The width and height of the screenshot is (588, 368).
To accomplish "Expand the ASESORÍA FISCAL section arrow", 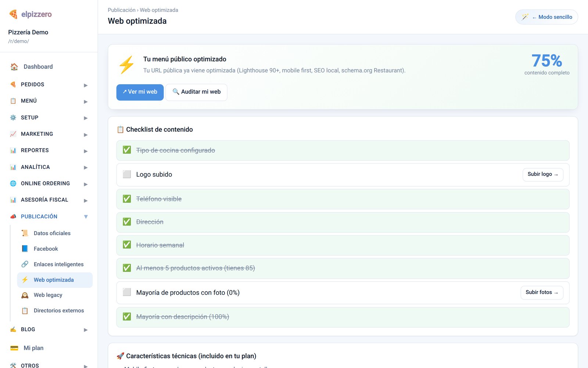I will 86,201.
